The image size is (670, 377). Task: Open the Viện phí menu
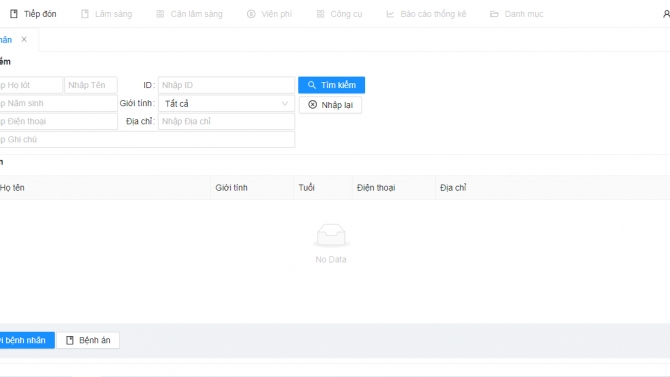pos(269,14)
